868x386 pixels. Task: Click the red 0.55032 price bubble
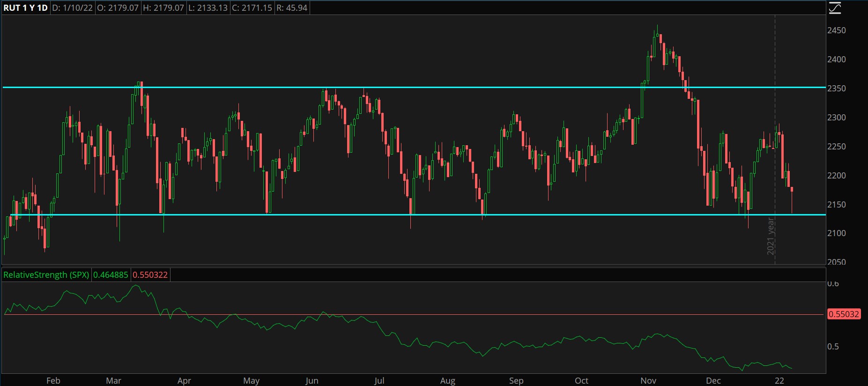point(844,314)
